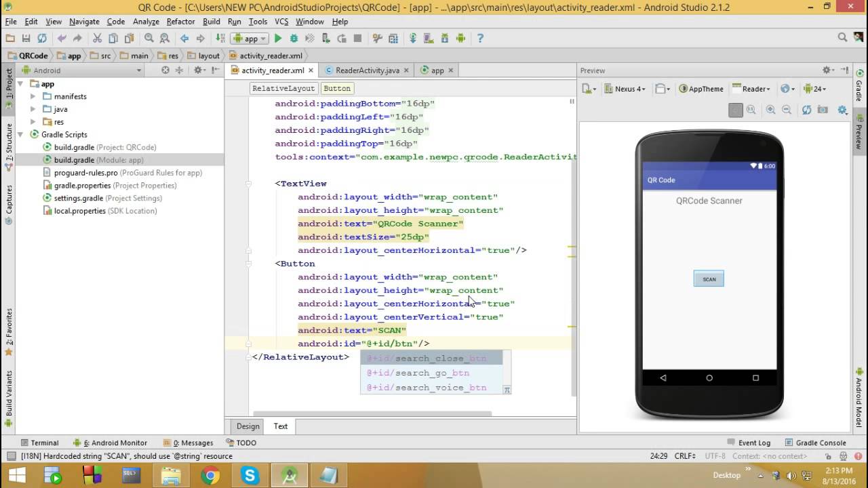Copy selection with the toolbar icon

click(113, 39)
